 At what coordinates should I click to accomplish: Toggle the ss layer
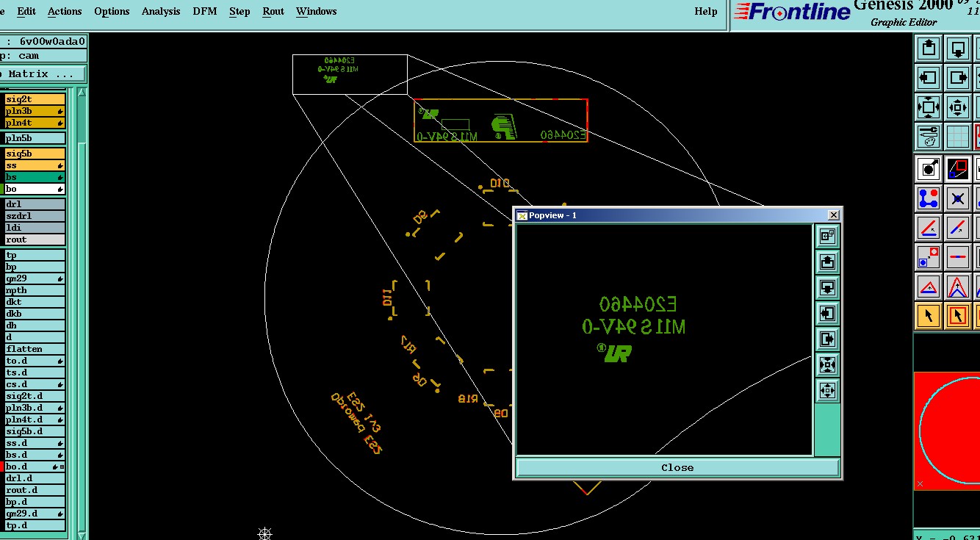(35, 165)
